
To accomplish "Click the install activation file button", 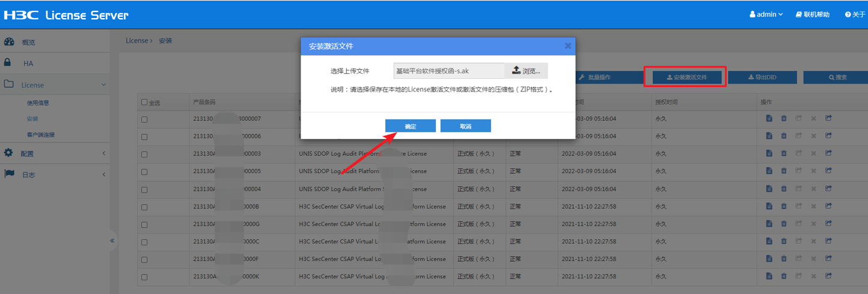I will [686, 78].
